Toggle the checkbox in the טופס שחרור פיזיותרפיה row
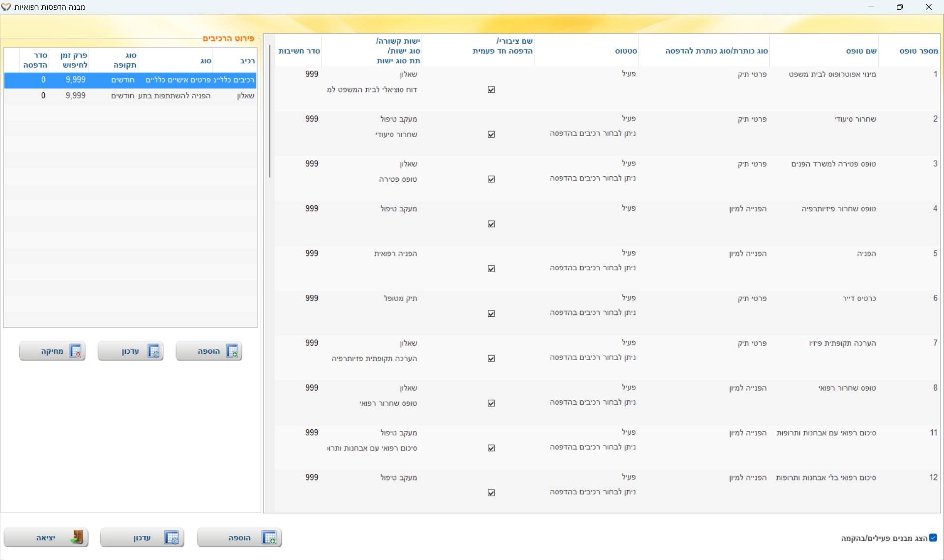 tap(491, 224)
